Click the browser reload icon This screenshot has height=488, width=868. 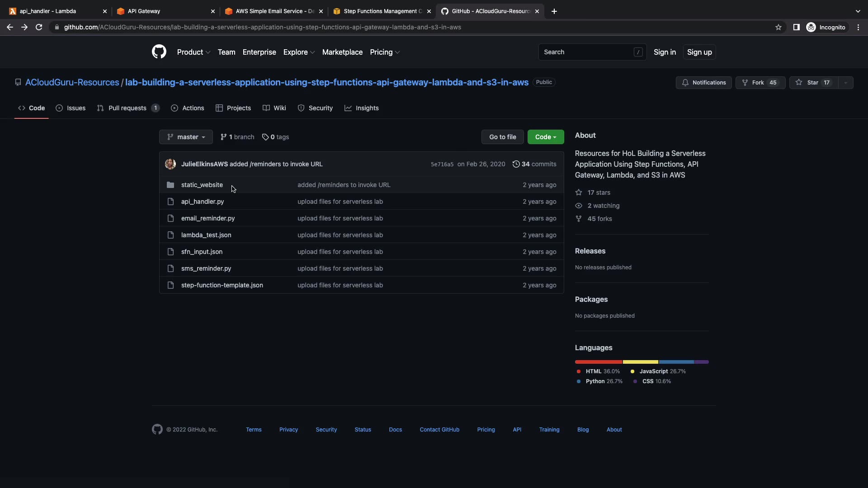pos(39,27)
